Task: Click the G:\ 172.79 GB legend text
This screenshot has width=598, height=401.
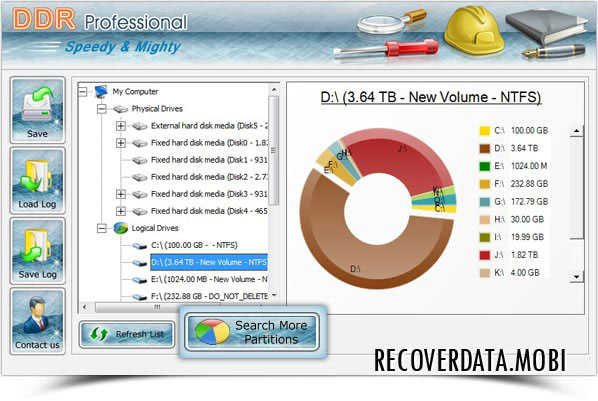Action: pyautogui.click(x=521, y=201)
